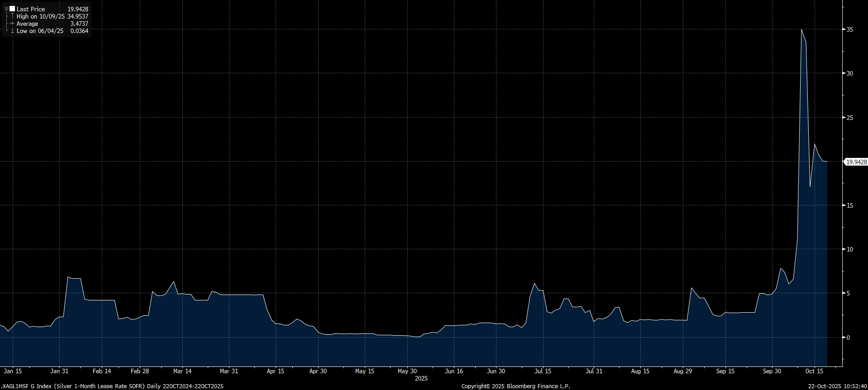Select the Last Price legend label

pyautogui.click(x=31, y=9)
